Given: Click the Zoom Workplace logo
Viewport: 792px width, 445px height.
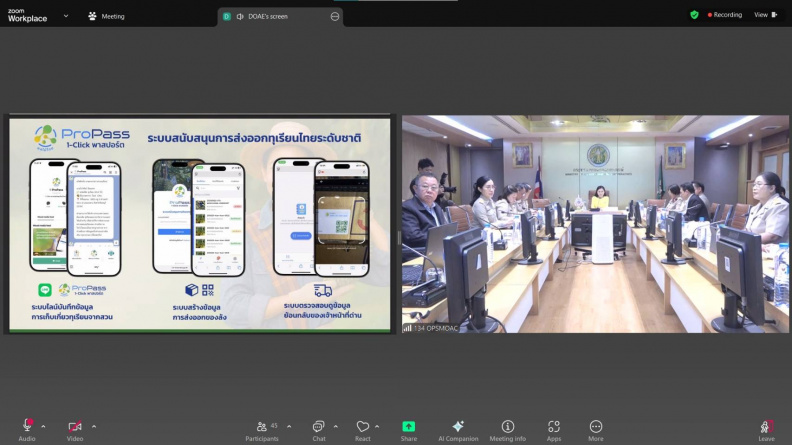Looking at the screenshot, I should [x=27, y=15].
